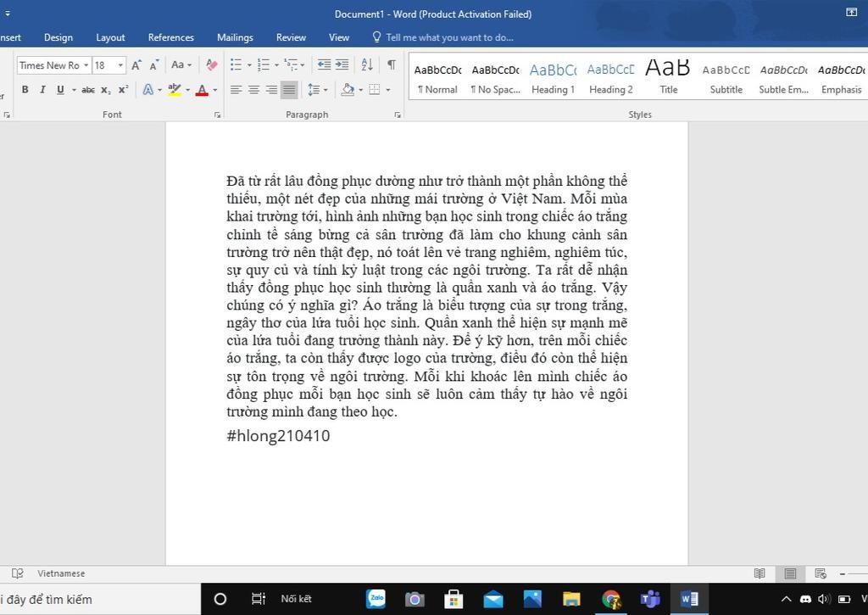This screenshot has width=868, height=615.
Task: Toggle subscript formatting
Action: (x=106, y=89)
